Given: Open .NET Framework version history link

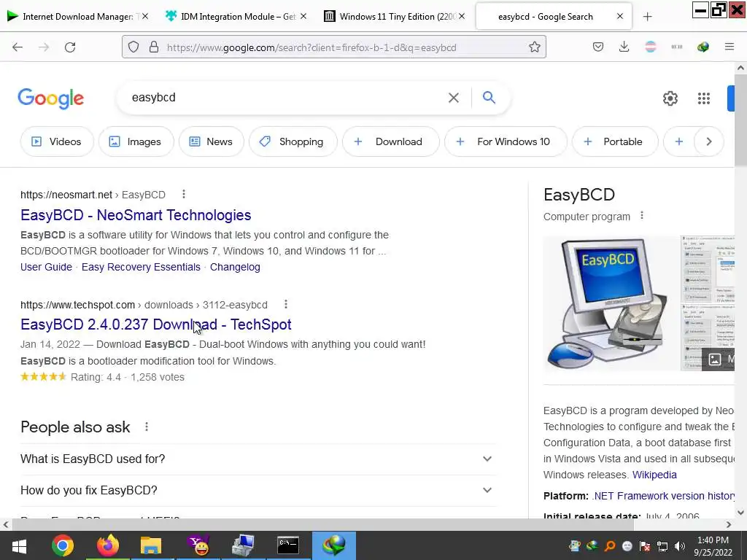Looking at the screenshot, I should tap(664, 496).
